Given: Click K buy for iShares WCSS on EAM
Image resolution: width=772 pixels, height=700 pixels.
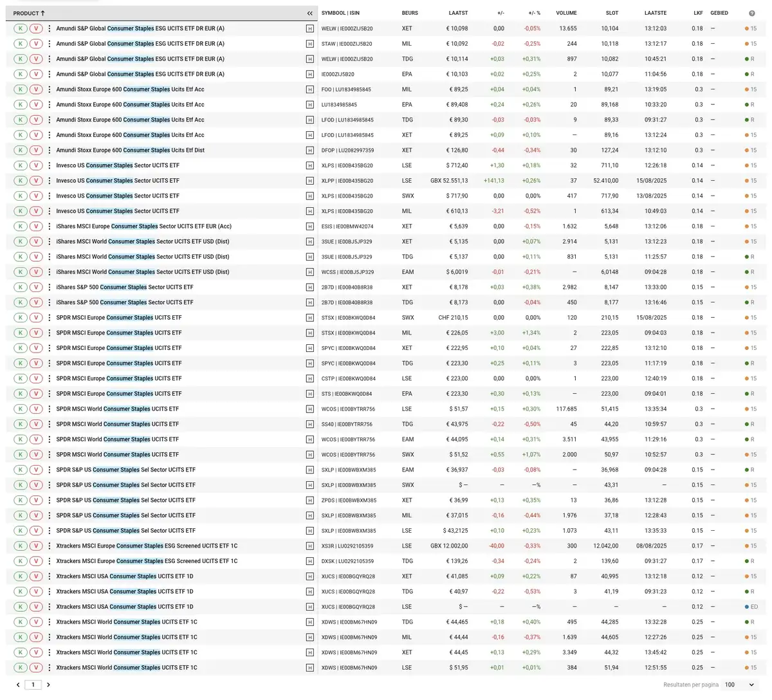Looking at the screenshot, I should [21, 272].
